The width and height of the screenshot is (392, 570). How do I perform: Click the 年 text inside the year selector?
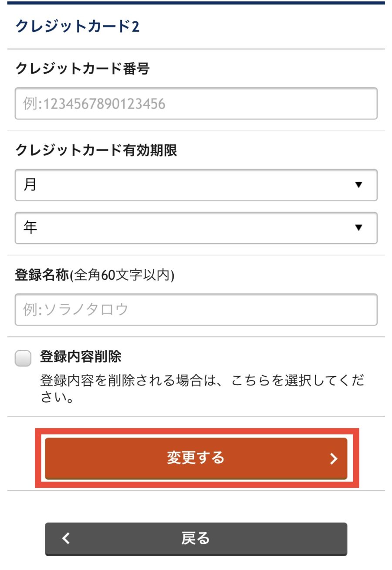point(30,227)
